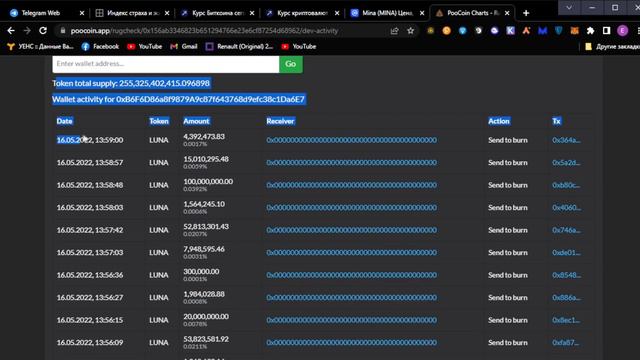Click the Wallet activity address line

pyautogui.click(x=179, y=99)
